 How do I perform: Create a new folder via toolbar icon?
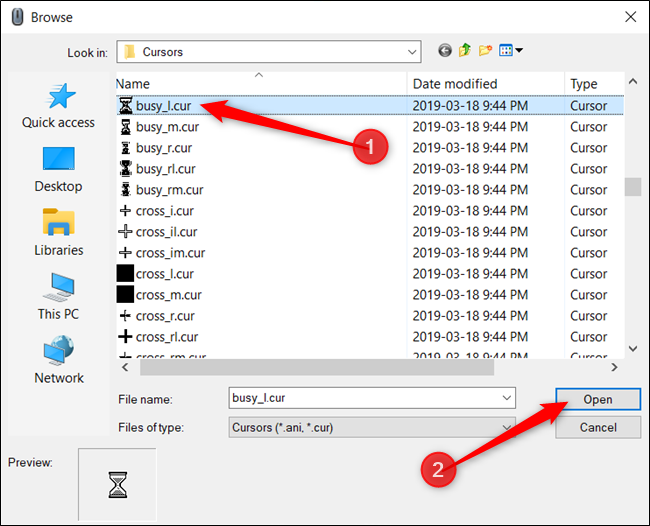coord(487,51)
